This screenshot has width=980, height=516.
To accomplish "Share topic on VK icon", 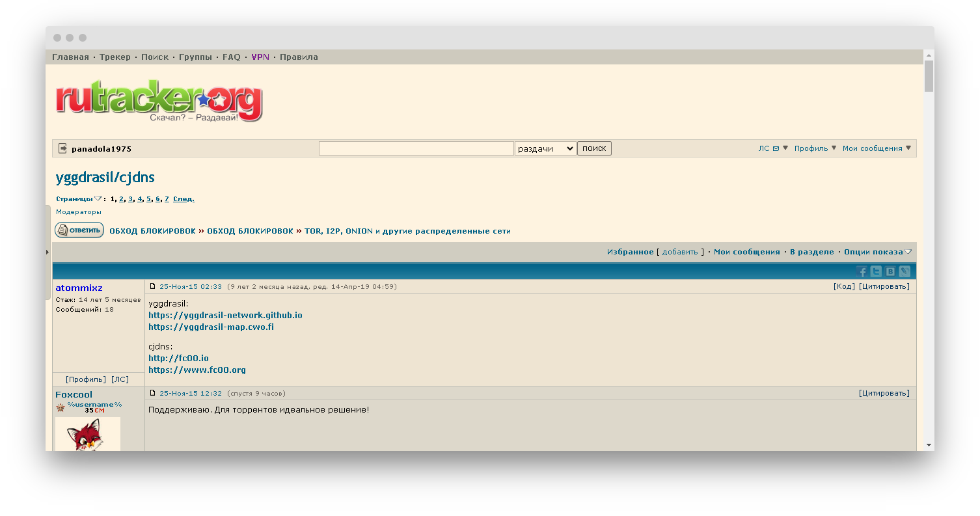I will coord(890,271).
